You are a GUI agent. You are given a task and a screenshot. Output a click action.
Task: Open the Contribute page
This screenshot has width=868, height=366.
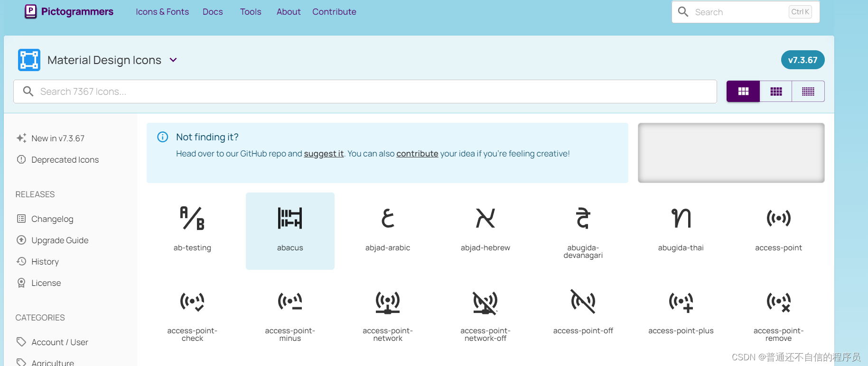334,12
